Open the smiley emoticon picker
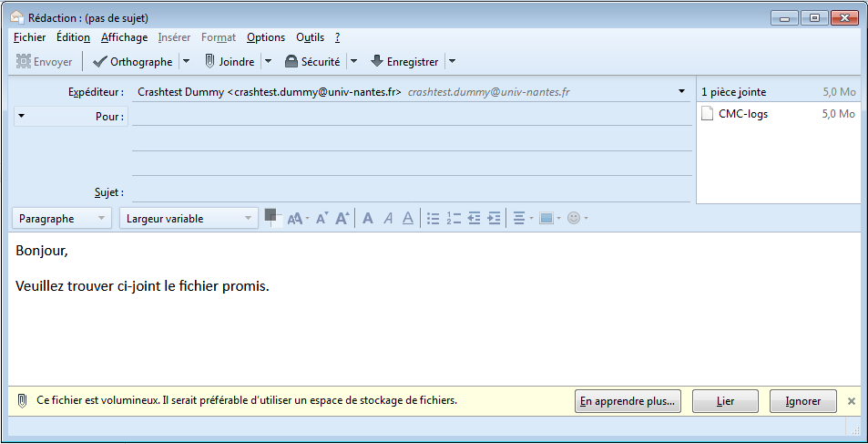Screen dimensions: 868x444 click(575, 219)
